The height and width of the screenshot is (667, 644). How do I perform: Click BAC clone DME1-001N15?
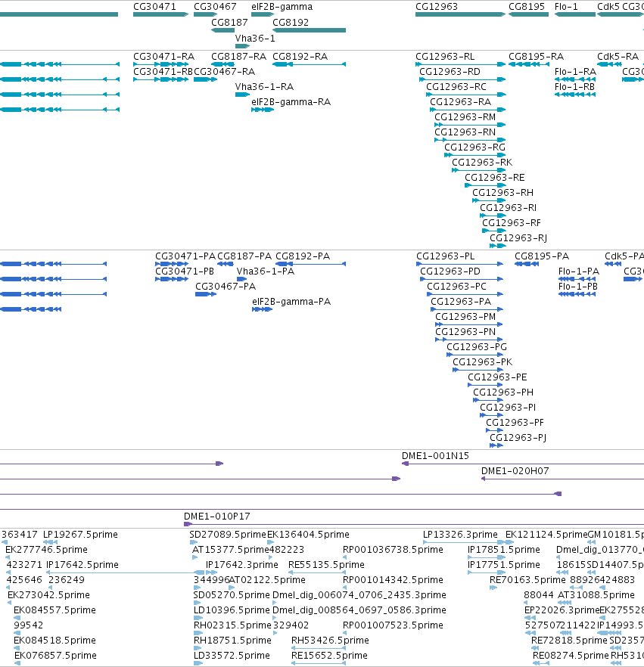pos(435,456)
